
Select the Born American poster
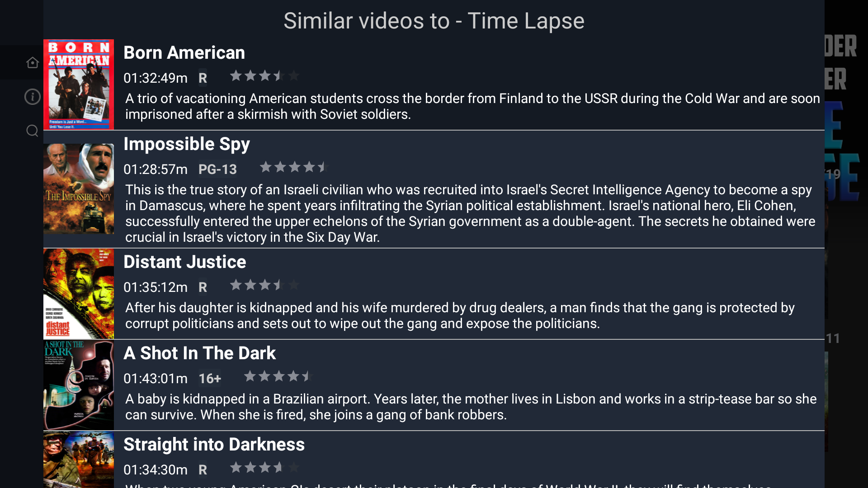pos(79,84)
